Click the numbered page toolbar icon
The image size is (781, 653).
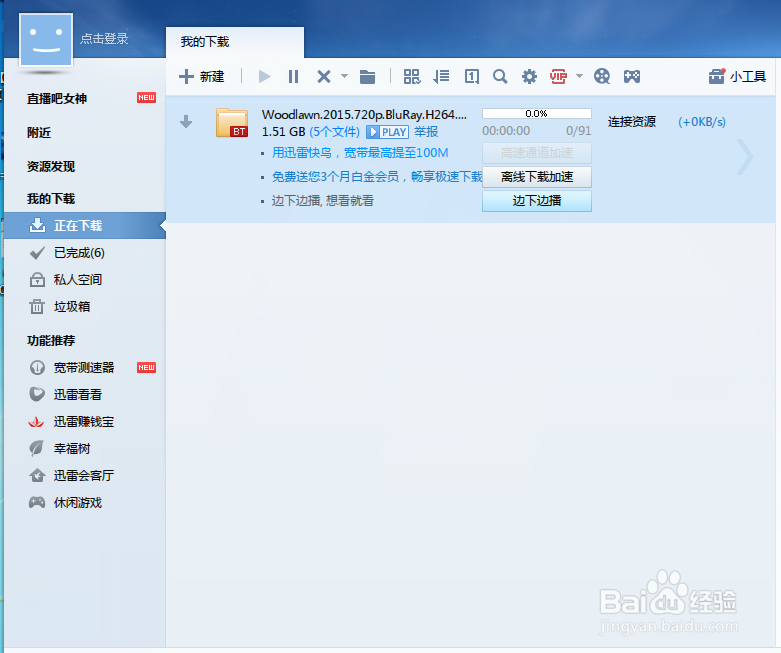472,77
